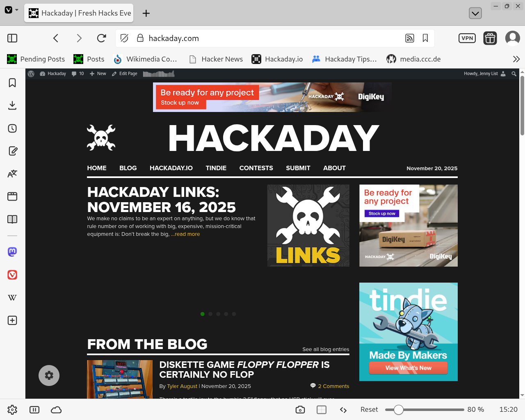Expand the Vivaldi main menu
Viewport: 525px width, 420px height.
(x=11, y=10)
